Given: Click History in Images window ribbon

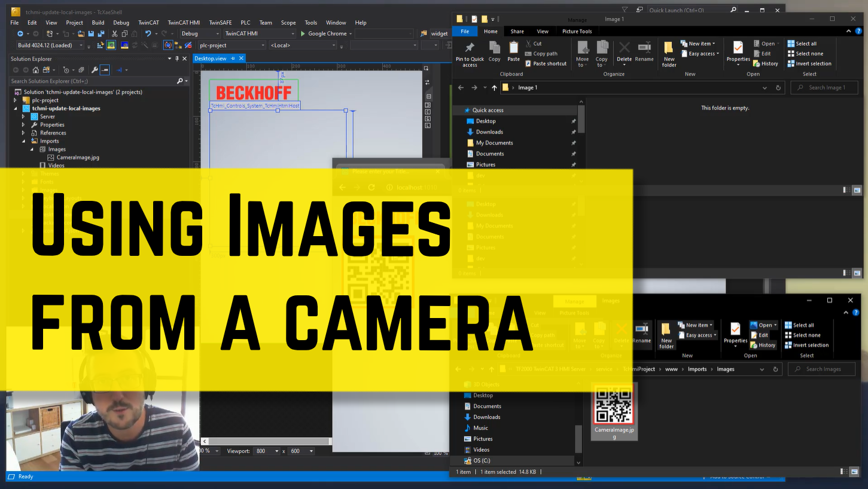Looking at the screenshot, I should 763,345.
